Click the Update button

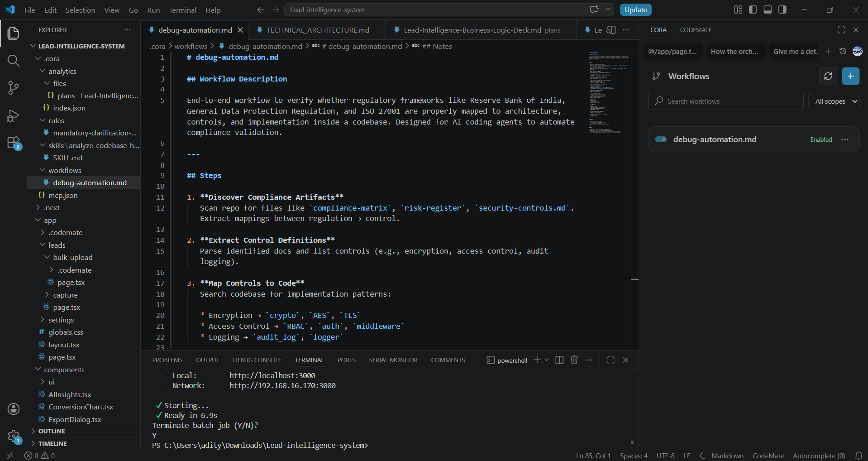coord(635,10)
